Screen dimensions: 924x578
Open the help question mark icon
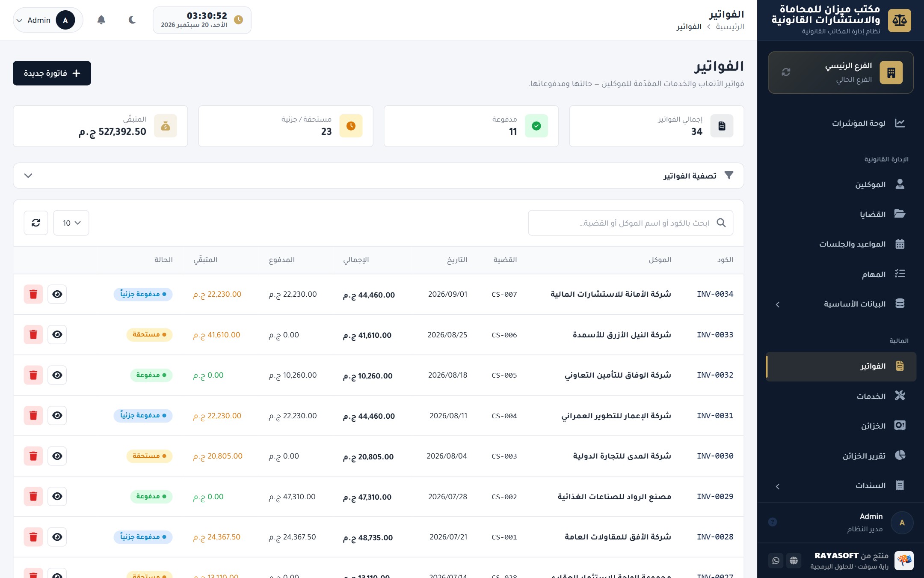[773, 522]
